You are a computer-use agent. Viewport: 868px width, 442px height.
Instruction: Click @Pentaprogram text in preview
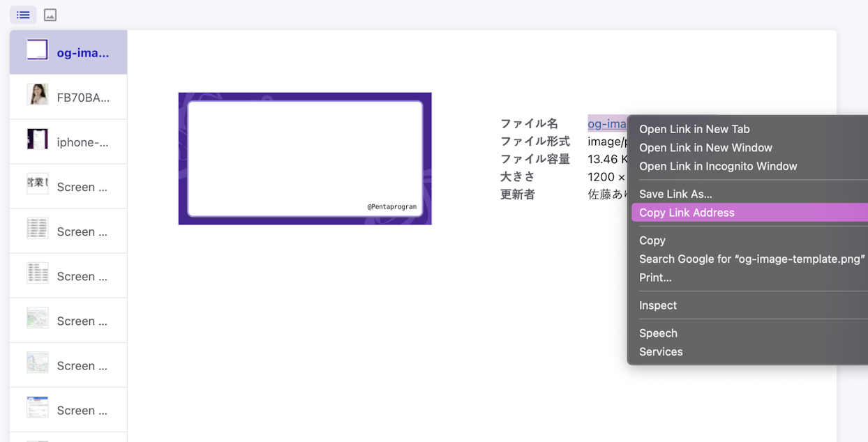(392, 207)
